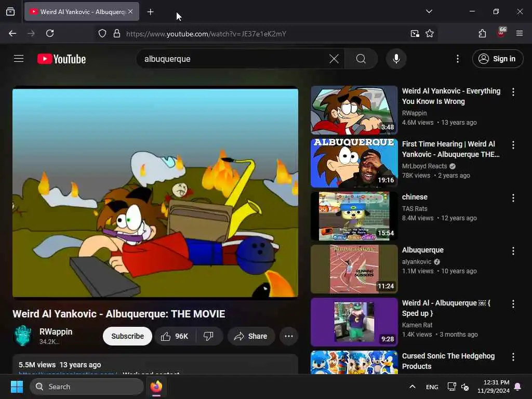Bookmark this page with star icon
532x399 pixels.
430,33
